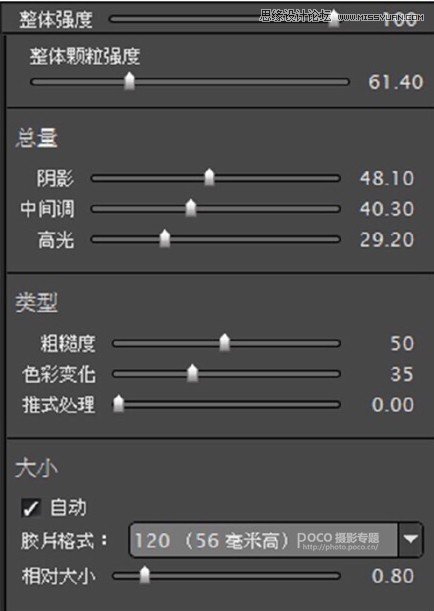Screen dimensions: 434x611
Task: Click the 中间调 slider handle
Action: (191, 208)
